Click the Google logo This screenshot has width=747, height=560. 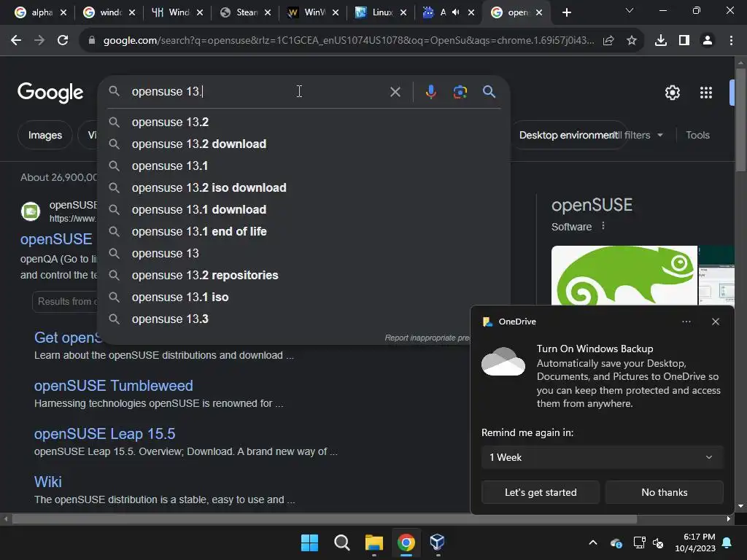tap(50, 93)
